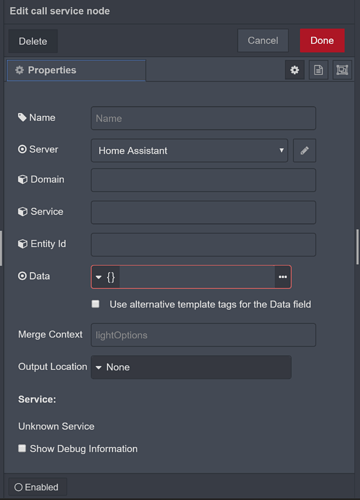Screen dimensions: 360x500
Task: Click the Service cube icon
Action: coord(22,212)
